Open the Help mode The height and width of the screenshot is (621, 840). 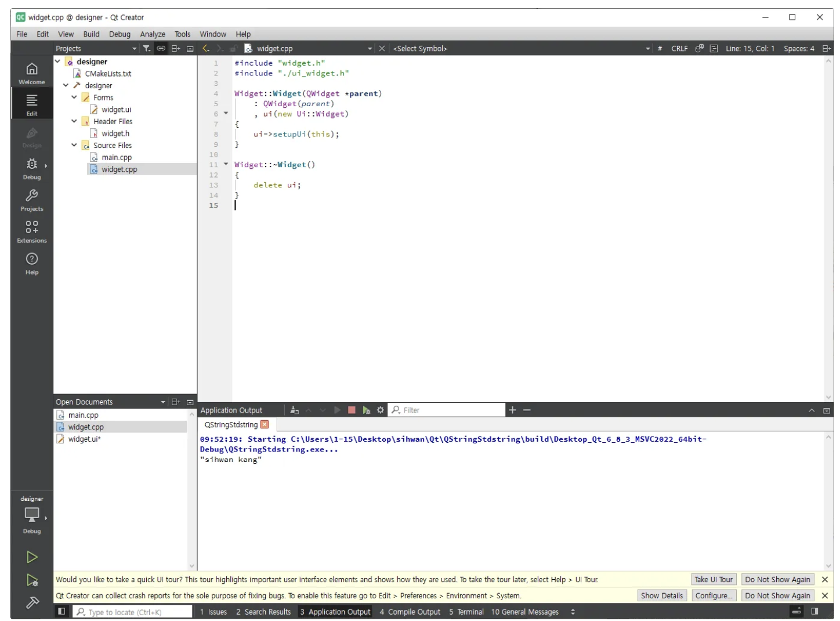pyautogui.click(x=32, y=263)
